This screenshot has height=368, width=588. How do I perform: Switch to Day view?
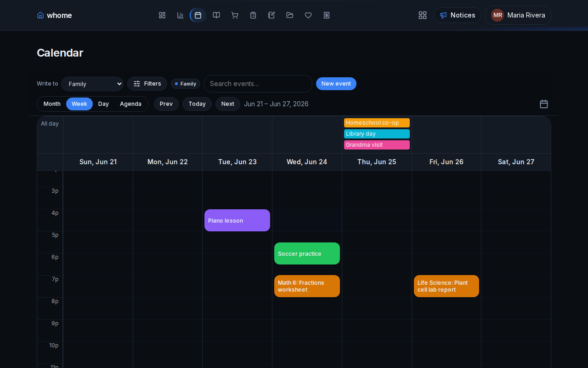[x=103, y=104]
